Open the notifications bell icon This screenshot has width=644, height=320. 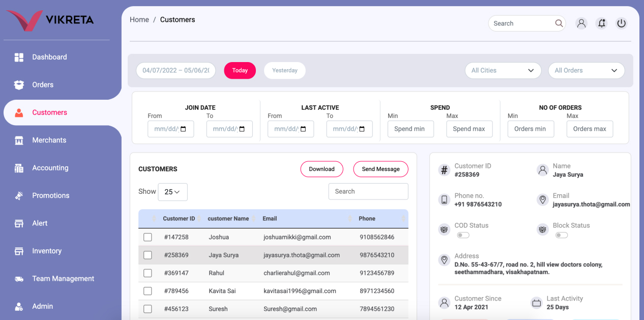[601, 23]
